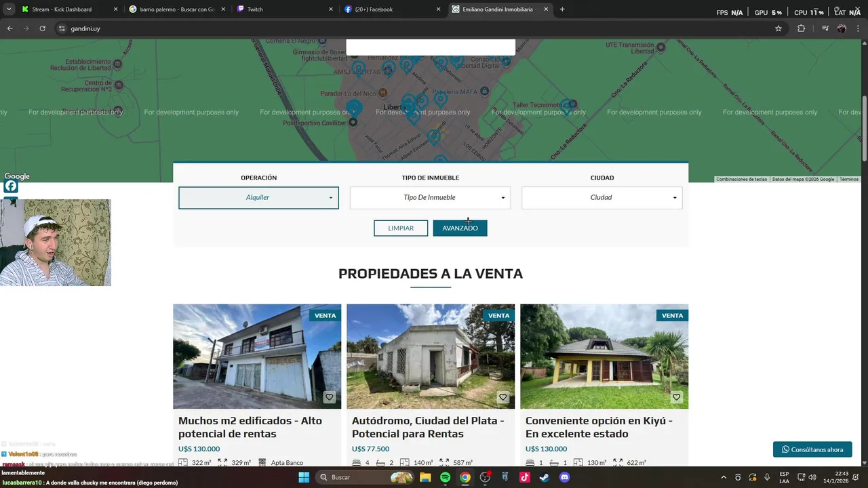Click the taskbar Buscar search box

(365, 477)
